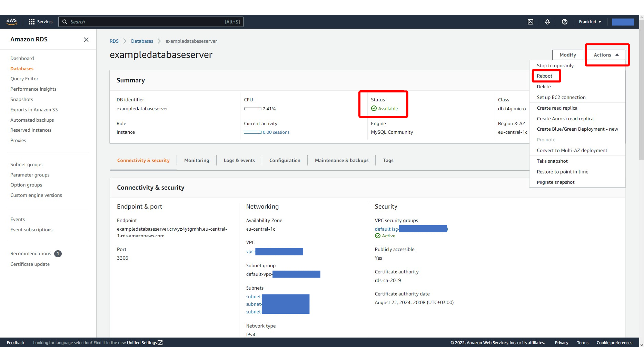Switch to the Monitoring tab
Image resolution: width=644 pixels, height=362 pixels.
click(197, 160)
